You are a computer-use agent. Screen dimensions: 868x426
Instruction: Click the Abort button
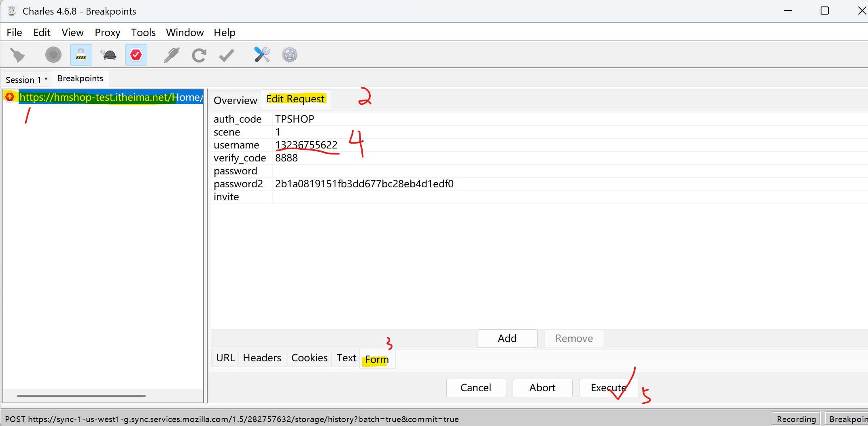pyautogui.click(x=542, y=388)
